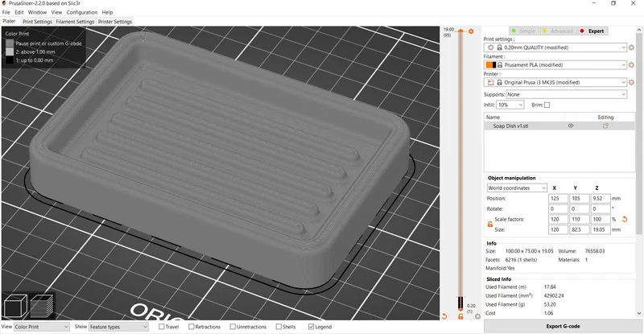Screen dimensions: 644x334
Task: Click the lock icon in Filament preset
Action: pyautogui.click(x=499, y=65)
